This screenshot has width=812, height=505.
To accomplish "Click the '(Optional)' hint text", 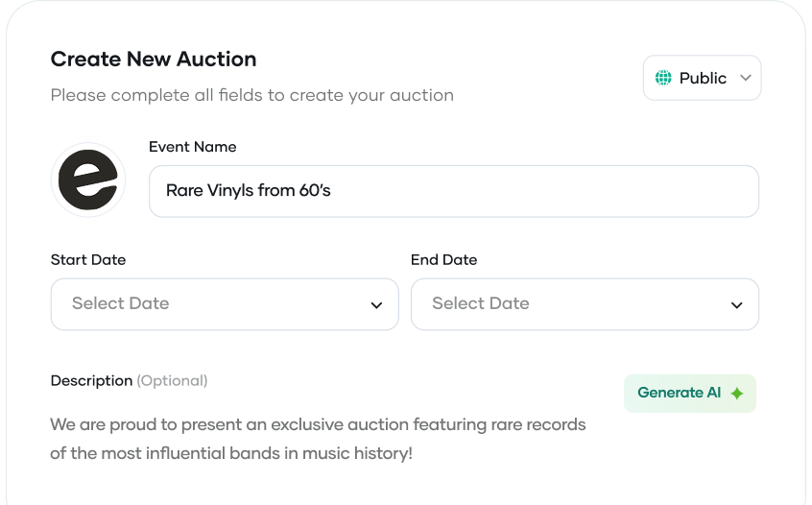I will (172, 380).
